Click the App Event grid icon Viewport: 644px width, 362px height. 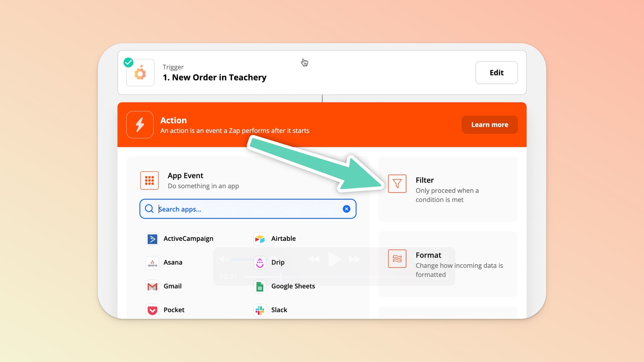149,180
